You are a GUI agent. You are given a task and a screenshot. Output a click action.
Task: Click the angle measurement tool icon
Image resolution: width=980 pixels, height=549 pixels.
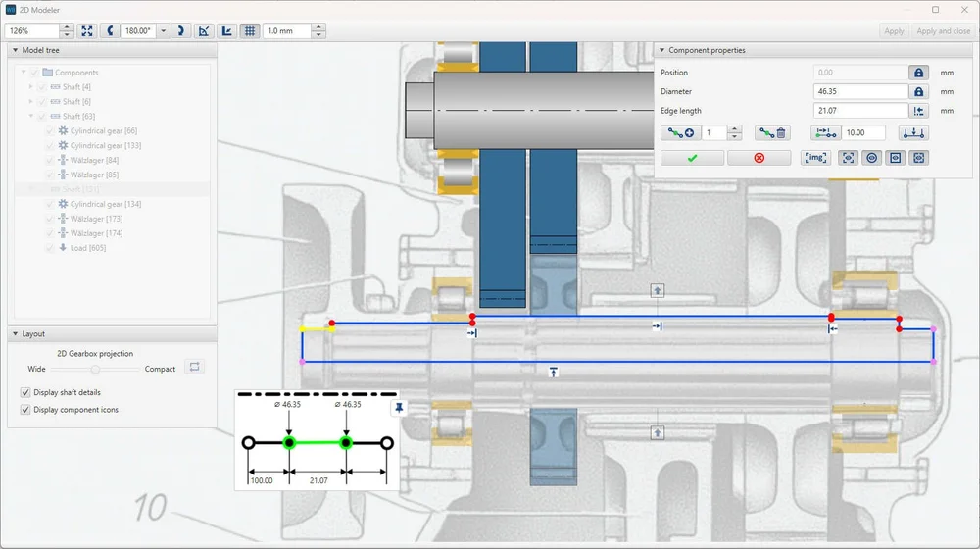204,30
